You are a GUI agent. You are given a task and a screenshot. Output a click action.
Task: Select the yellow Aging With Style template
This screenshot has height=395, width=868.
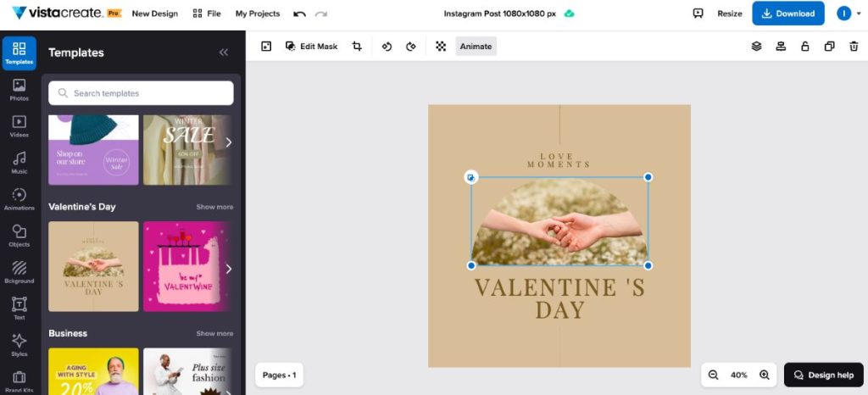coord(93,371)
